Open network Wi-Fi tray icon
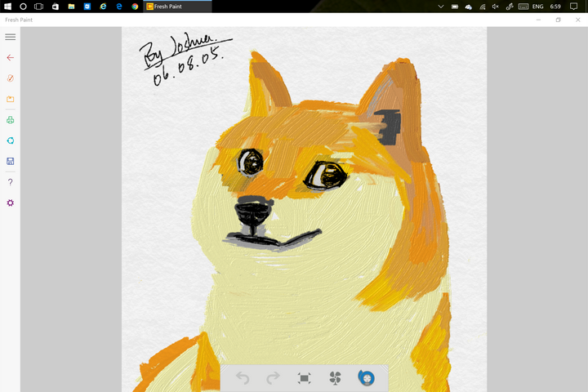Image resolution: width=588 pixels, height=392 pixels. pos(483,7)
